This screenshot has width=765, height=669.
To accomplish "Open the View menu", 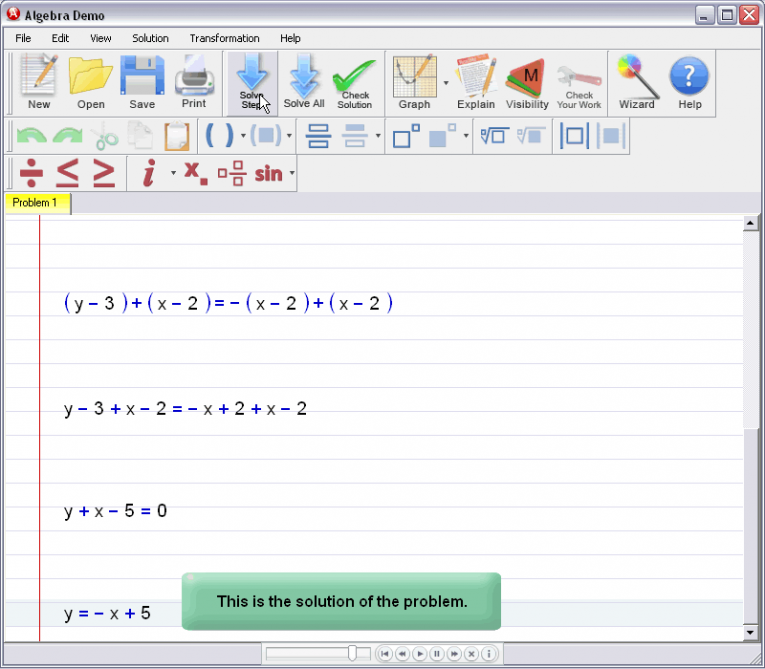I will pos(101,38).
